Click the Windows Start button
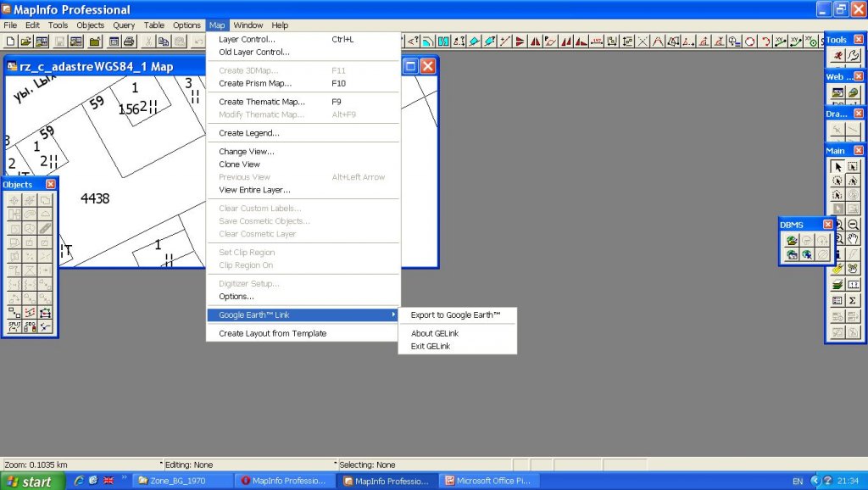868x490 pixels. (31, 482)
